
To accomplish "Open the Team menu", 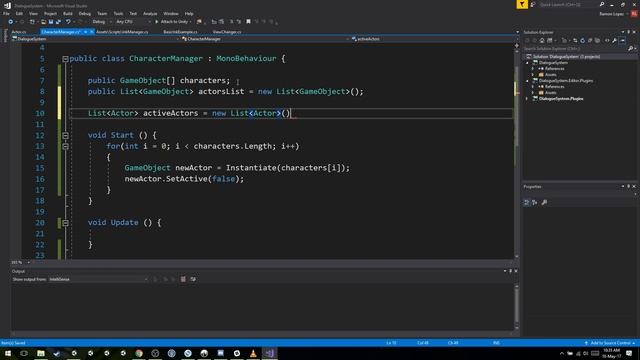I will point(102,13).
